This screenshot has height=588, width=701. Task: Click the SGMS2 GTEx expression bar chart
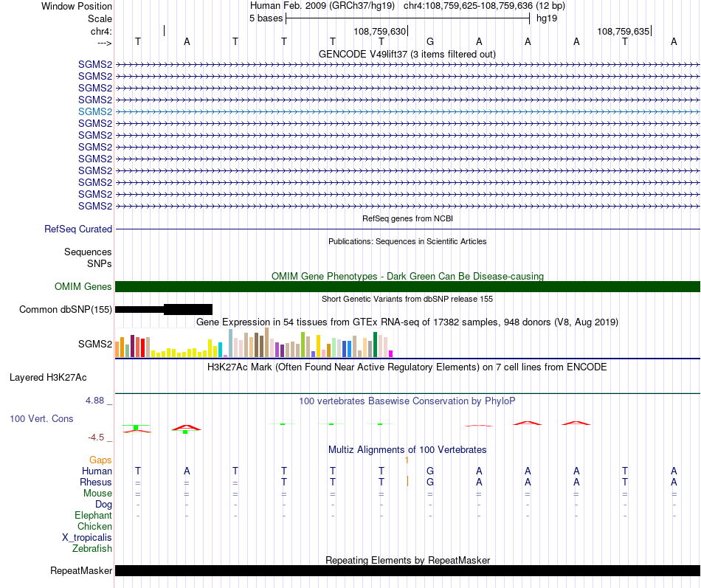(x=254, y=342)
